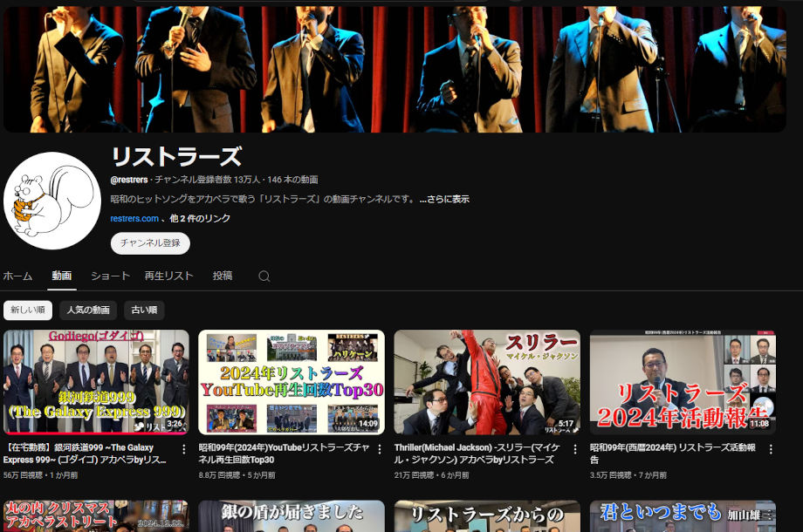Open options menu for Thriller video
The height and width of the screenshot is (532, 803).
(574, 449)
